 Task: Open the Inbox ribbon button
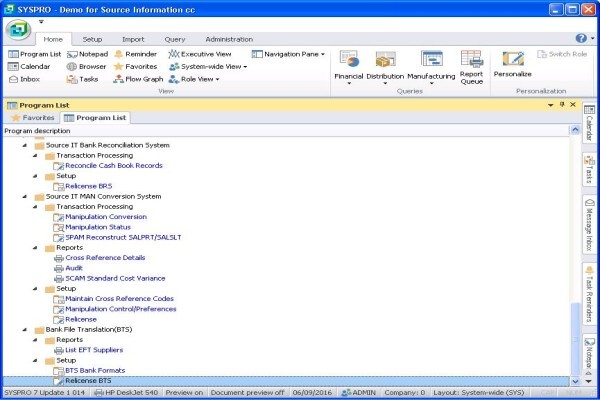click(24, 79)
